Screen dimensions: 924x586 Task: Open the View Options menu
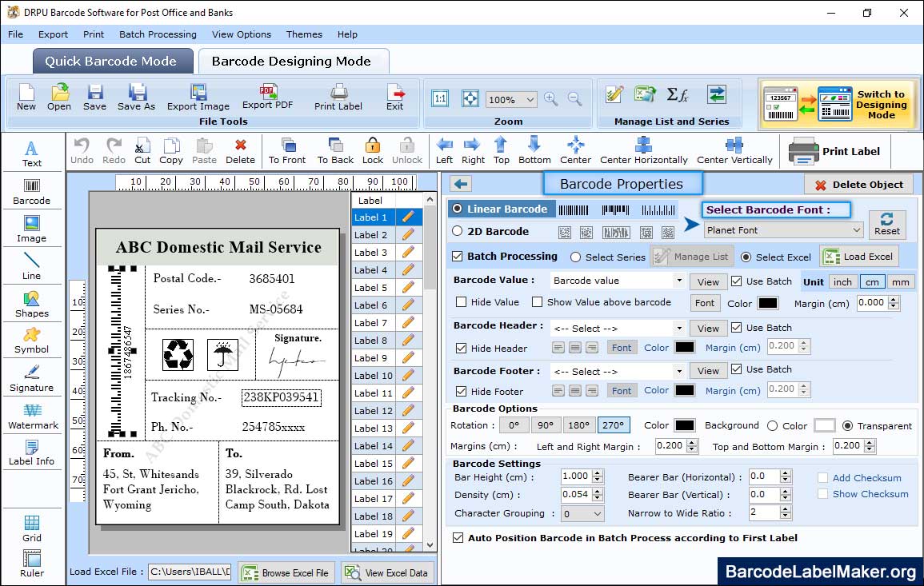pyautogui.click(x=242, y=34)
